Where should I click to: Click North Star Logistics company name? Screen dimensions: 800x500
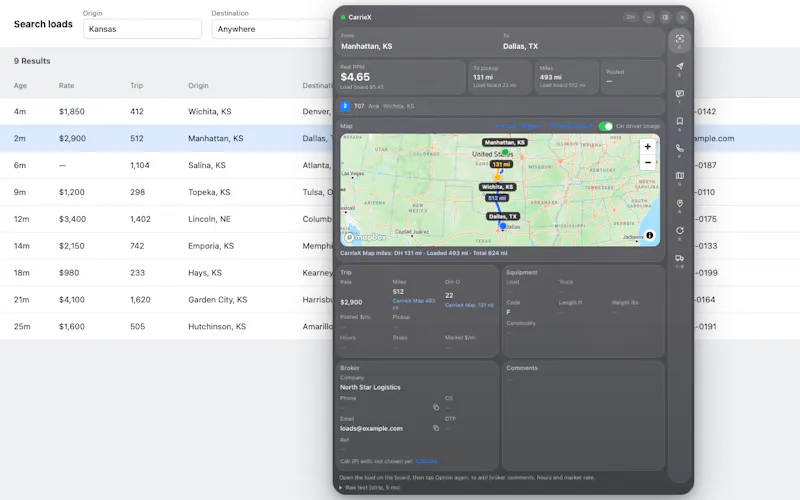click(370, 387)
